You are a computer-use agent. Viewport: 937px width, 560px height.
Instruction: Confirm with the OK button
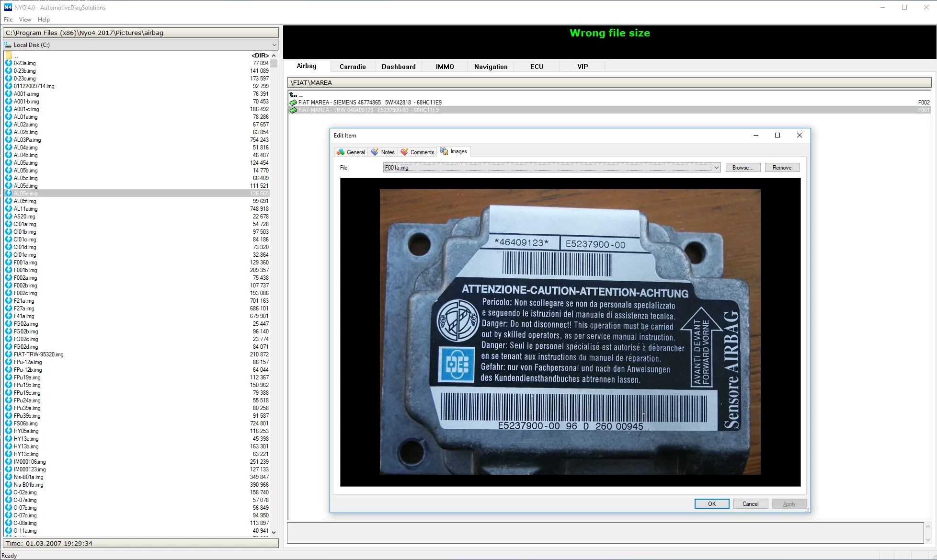click(x=712, y=504)
